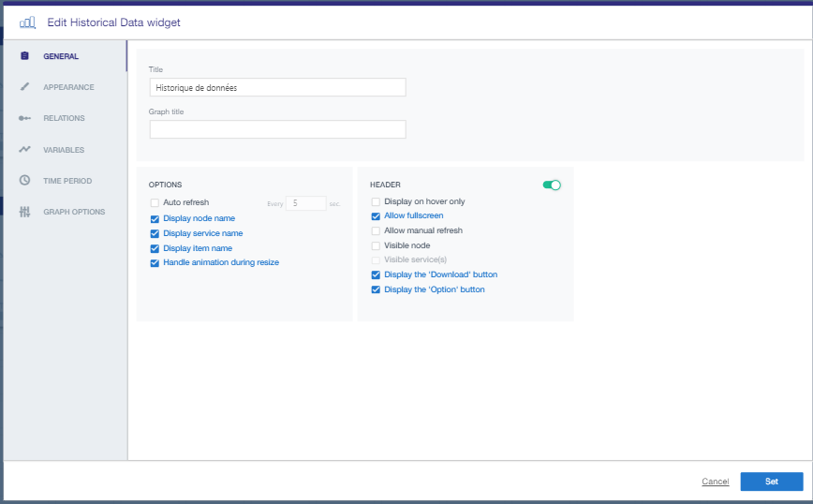The width and height of the screenshot is (813, 504).
Task: Uncheck Display the 'Download' button
Action: pyautogui.click(x=376, y=274)
